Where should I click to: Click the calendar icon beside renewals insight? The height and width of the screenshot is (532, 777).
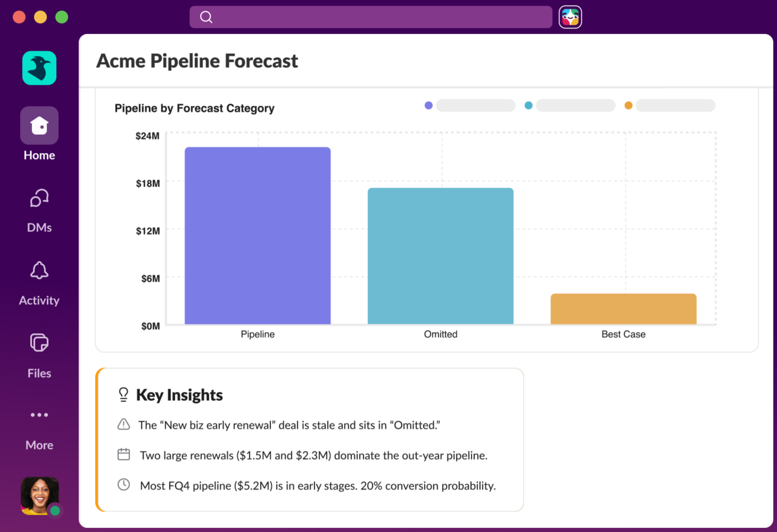pos(124,455)
